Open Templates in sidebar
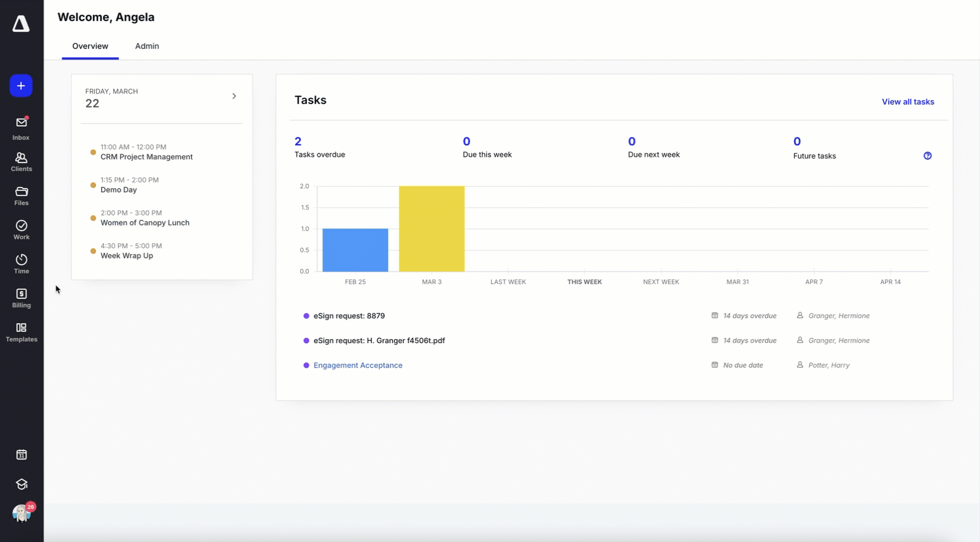Screen dimensions: 980x542 (x=21, y=332)
